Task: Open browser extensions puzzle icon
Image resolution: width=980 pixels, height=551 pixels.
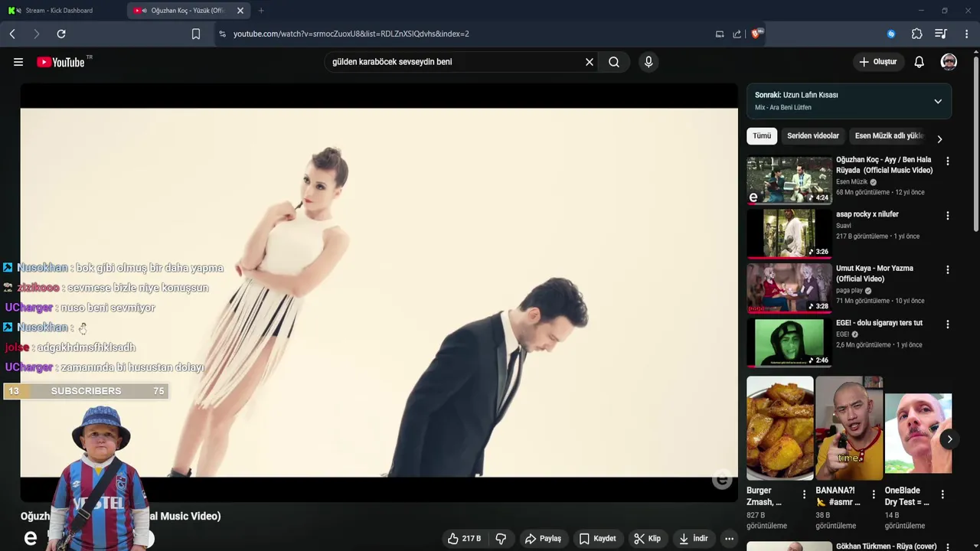Action: 917,34
